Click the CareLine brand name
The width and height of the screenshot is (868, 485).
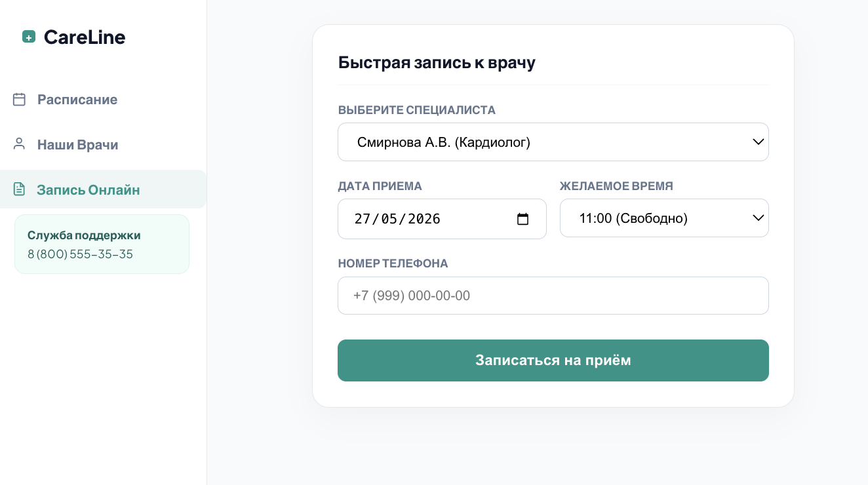(85, 37)
